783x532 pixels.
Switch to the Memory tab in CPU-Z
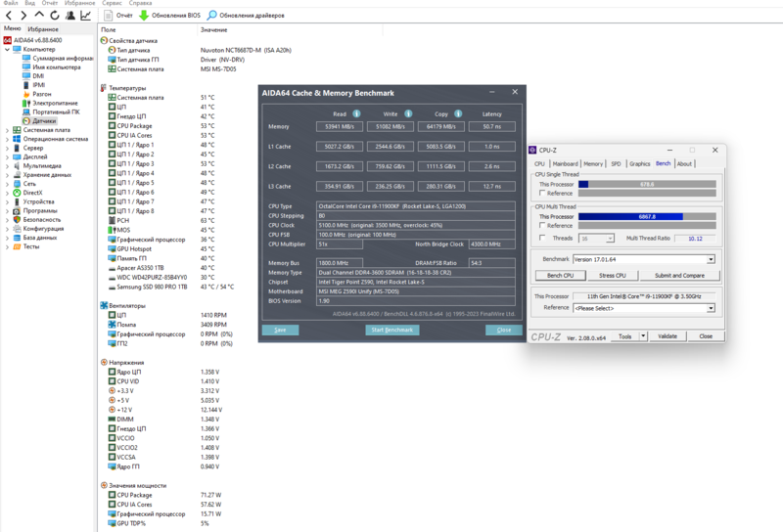(x=593, y=163)
